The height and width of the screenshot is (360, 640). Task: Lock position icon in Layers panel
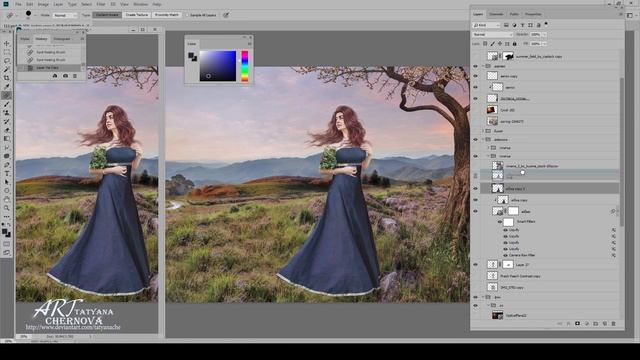500,44
